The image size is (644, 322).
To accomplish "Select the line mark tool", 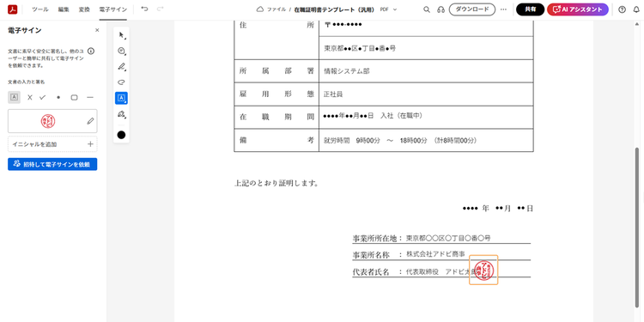I will click(x=90, y=97).
